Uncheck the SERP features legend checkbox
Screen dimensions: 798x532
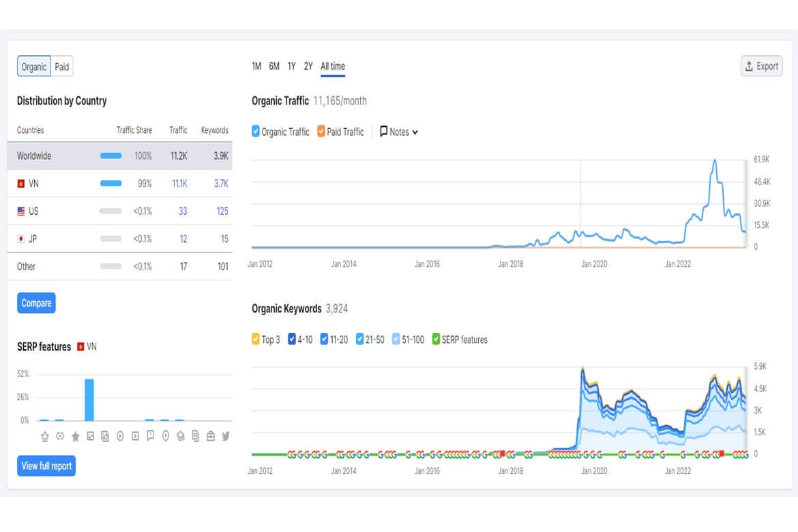[436, 339]
